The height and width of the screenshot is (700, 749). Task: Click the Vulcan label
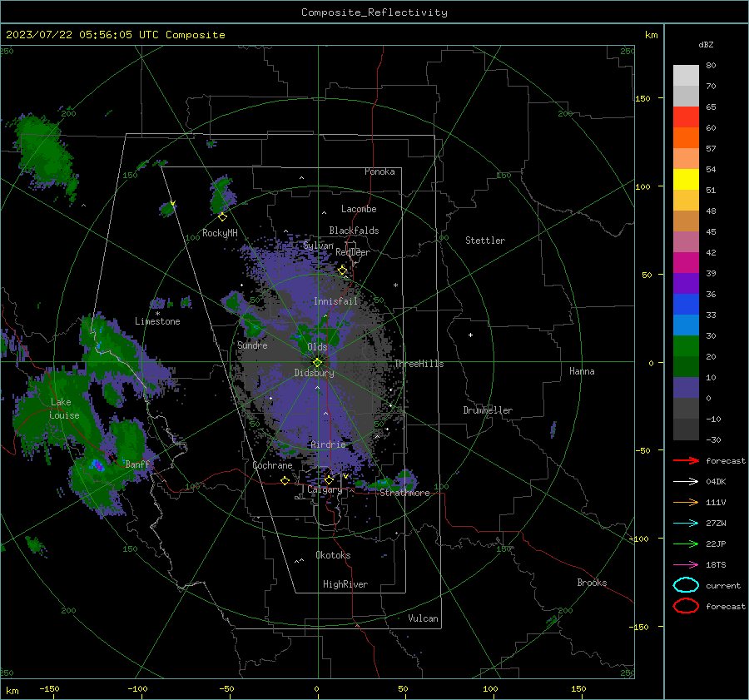tap(423, 618)
